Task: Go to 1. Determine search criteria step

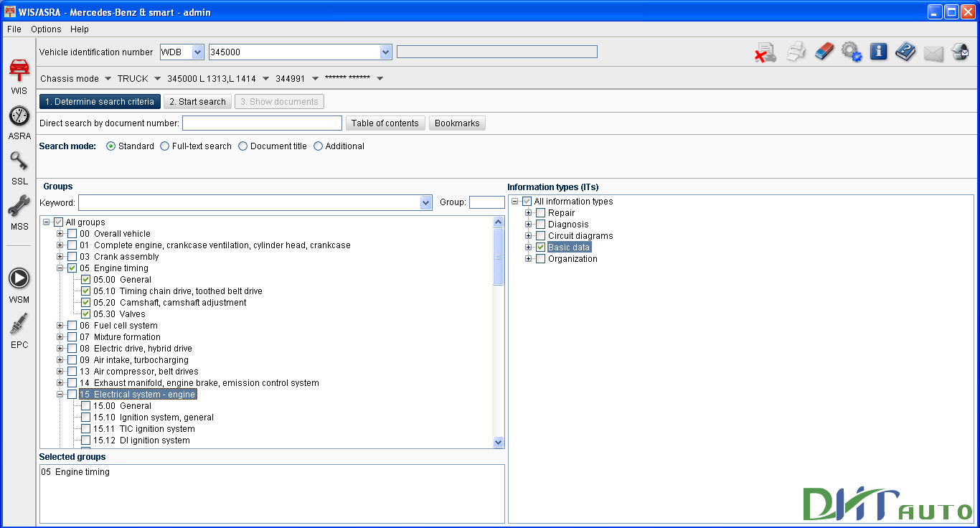Action: [100, 102]
